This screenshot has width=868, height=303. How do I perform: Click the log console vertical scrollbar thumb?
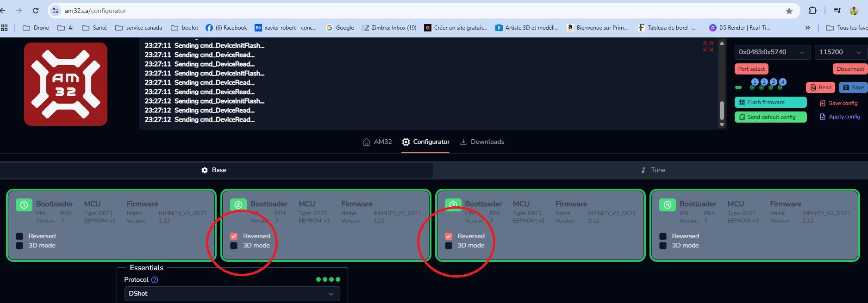[x=721, y=110]
